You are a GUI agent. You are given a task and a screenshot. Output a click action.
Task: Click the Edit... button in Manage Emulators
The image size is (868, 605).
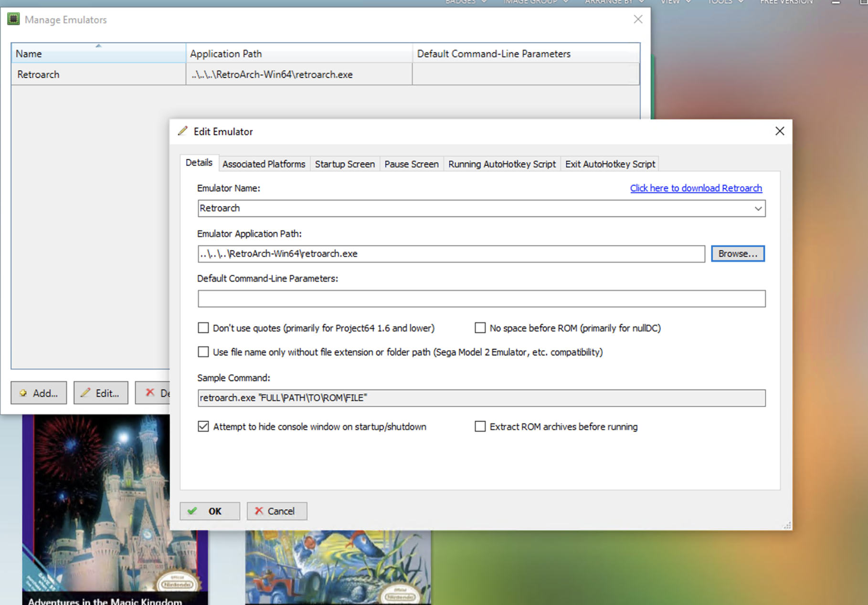click(101, 393)
